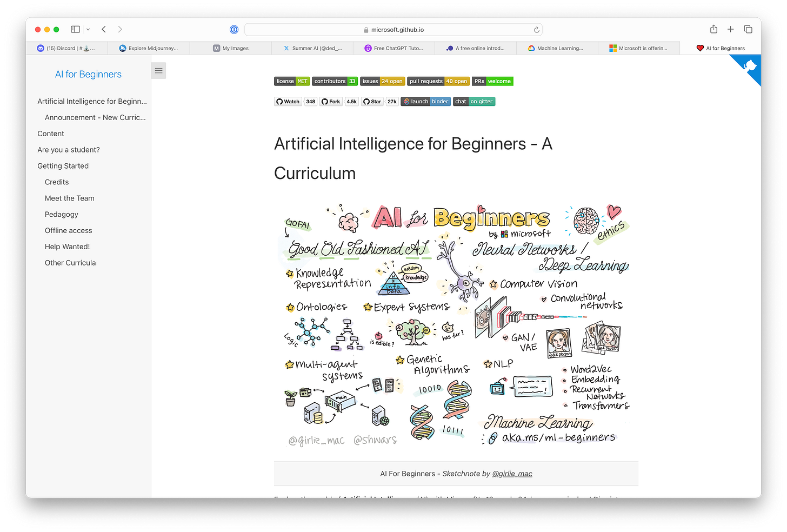Click pull requests 40 open badge

pyautogui.click(x=438, y=81)
